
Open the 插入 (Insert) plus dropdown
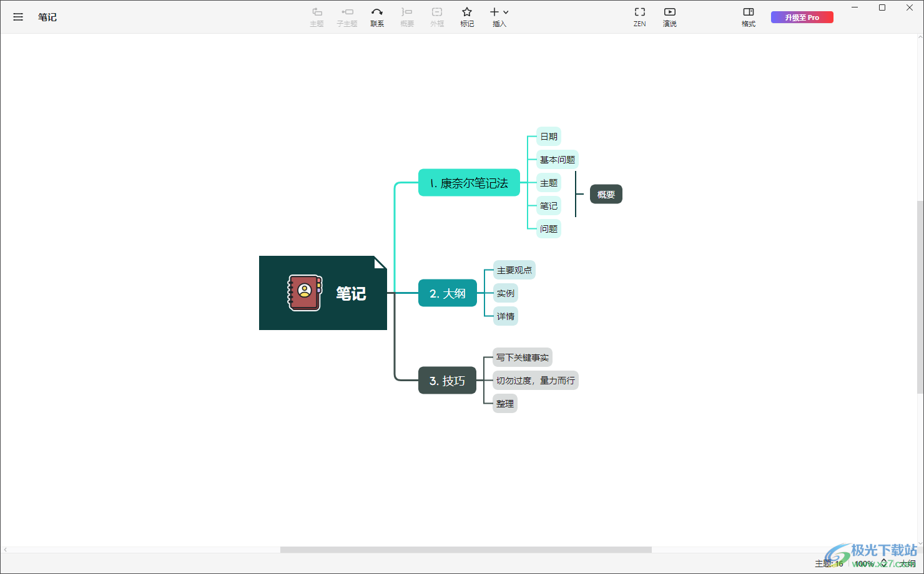tap(499, 17)
